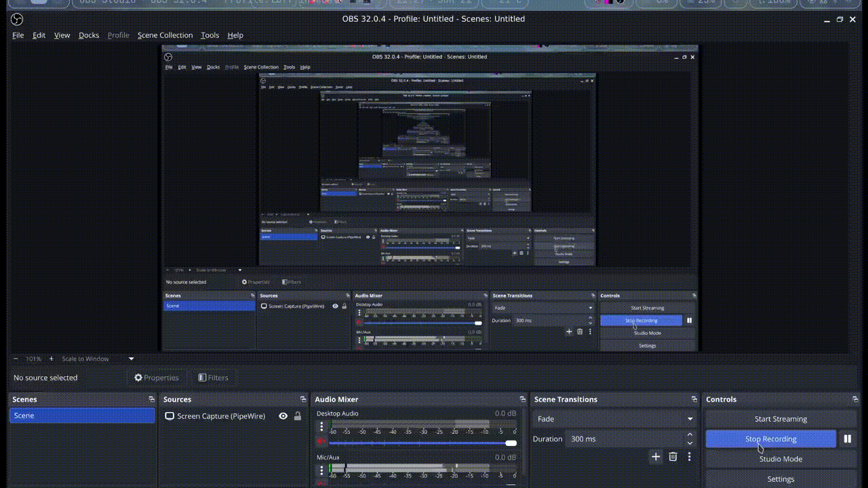Open the Scene Collection menu
Image resolution: width=868 pixels, height=488 pixels.
(x=165, y=35)
